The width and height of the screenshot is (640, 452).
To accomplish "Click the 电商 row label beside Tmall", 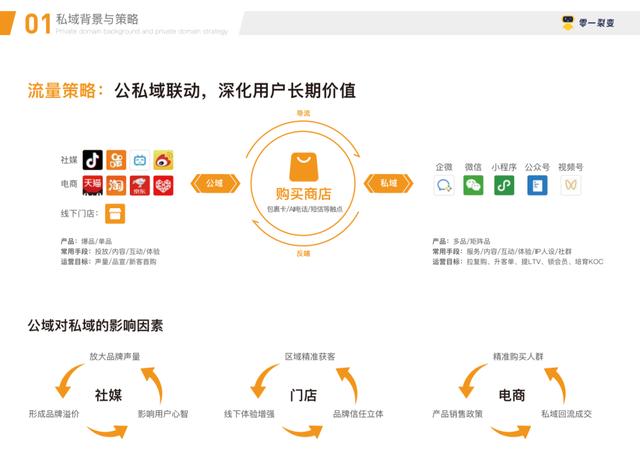I will pyautogui.click(x=69, y=184).
